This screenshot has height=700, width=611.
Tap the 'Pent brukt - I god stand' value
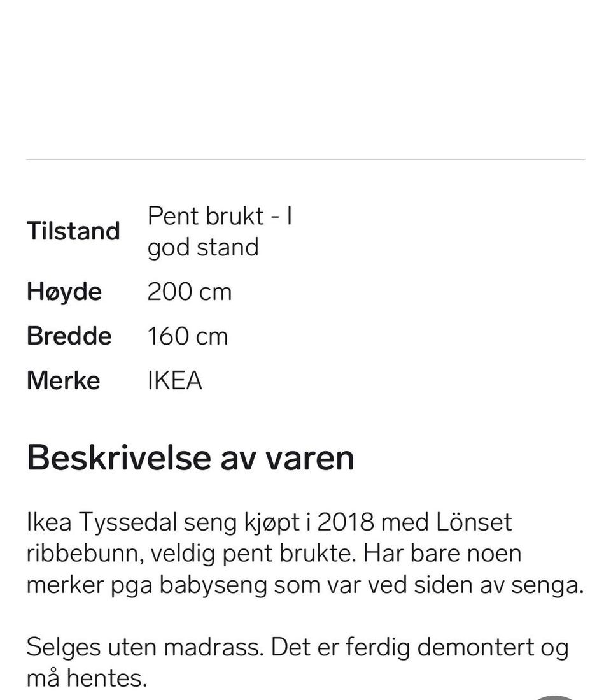click(x=220, y=231)
